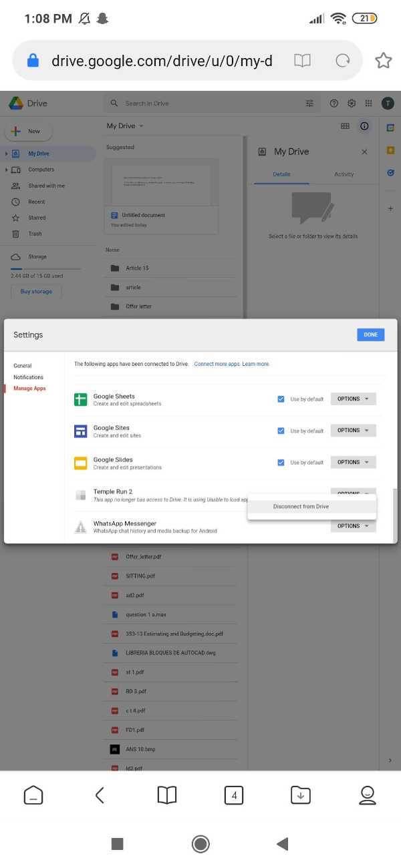Expand the side panel chevron at bottom right
401x868 pixels.
(390, 761)
